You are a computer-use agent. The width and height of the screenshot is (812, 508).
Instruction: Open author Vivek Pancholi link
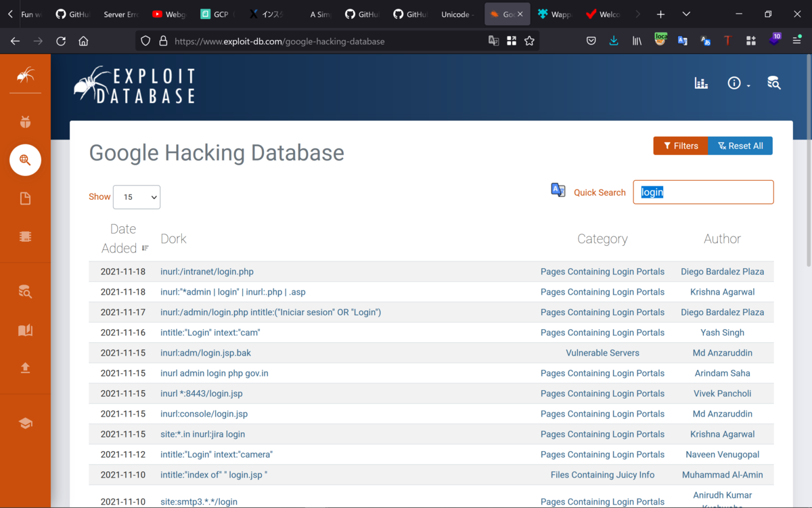click(722, 394)
